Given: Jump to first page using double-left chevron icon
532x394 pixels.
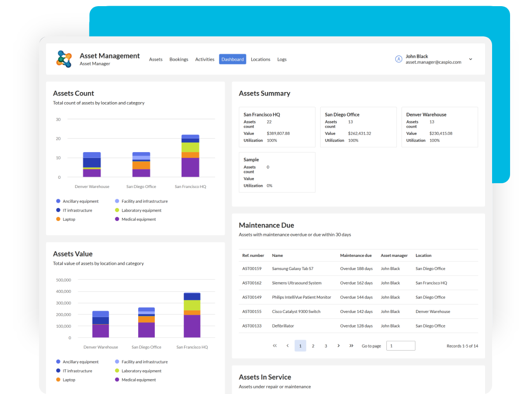Looking at the screenshot, I should [275, 345].
